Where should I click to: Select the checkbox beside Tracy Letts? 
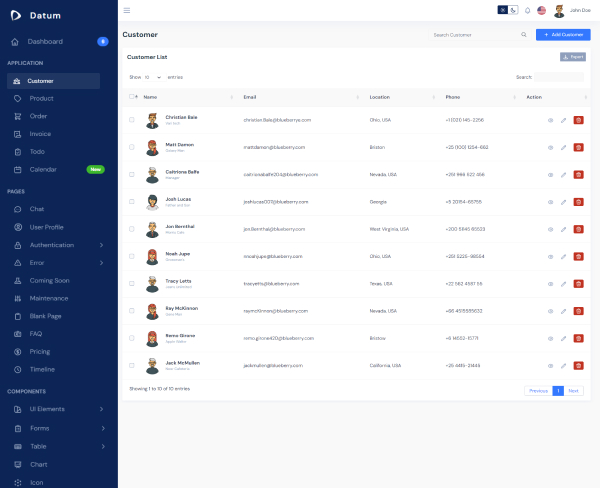click(132, 282)
